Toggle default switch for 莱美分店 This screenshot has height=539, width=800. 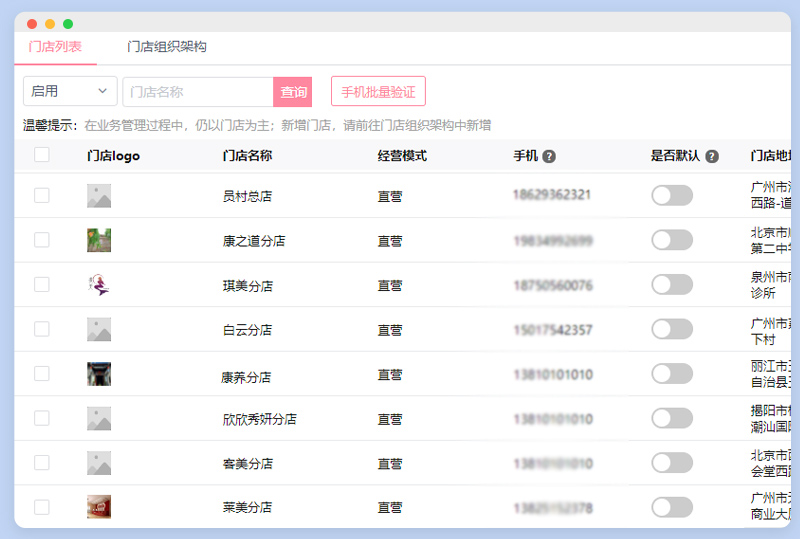pos(672,507)
